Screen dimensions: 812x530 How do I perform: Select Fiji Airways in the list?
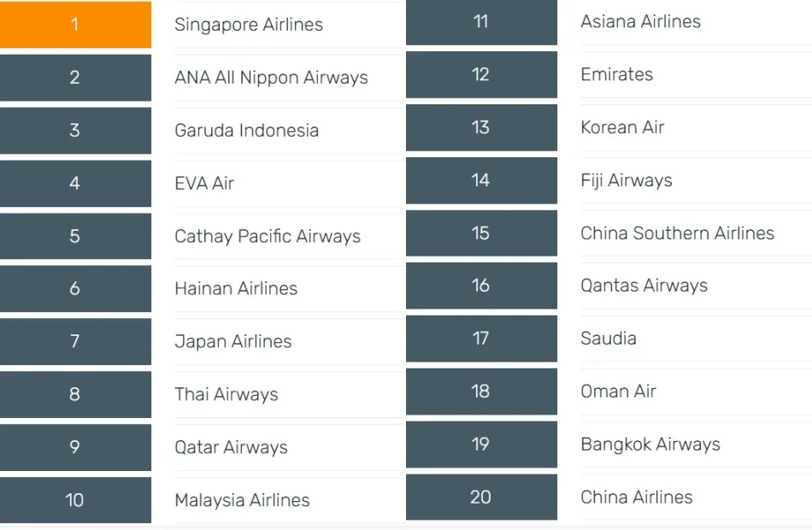[627, 180]
